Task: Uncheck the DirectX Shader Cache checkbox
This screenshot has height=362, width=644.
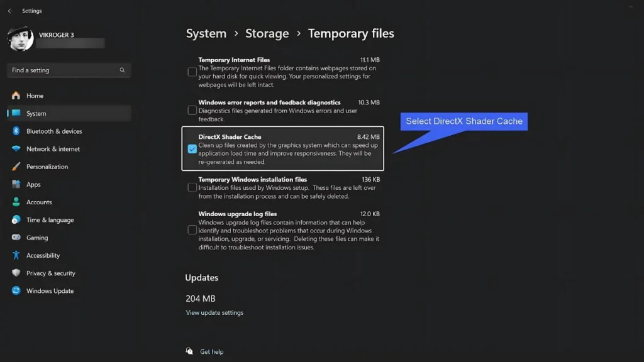Action: (x=192, y=149)
